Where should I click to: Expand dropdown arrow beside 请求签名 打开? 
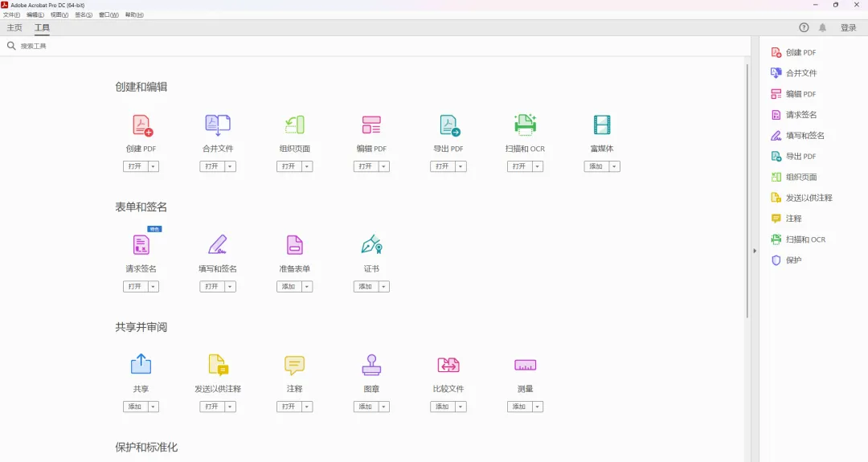[x=154, y=287]
